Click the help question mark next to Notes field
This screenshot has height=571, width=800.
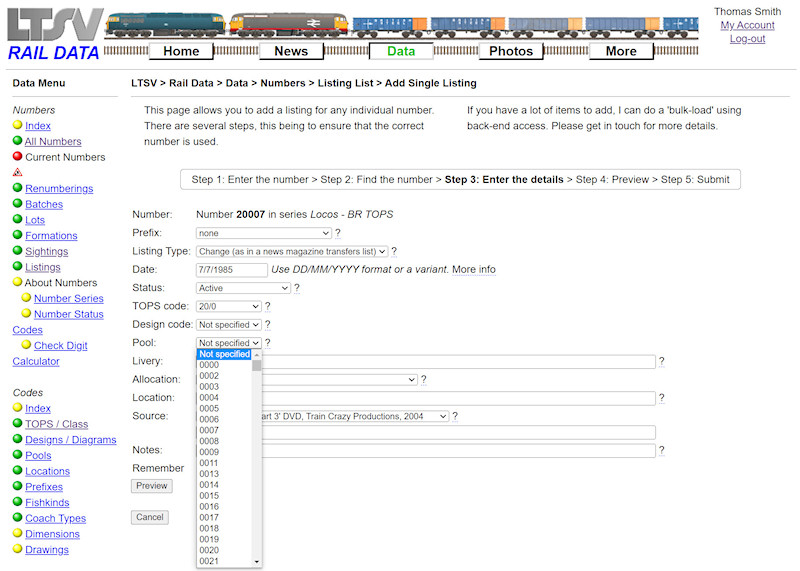(x=662, y=450)
